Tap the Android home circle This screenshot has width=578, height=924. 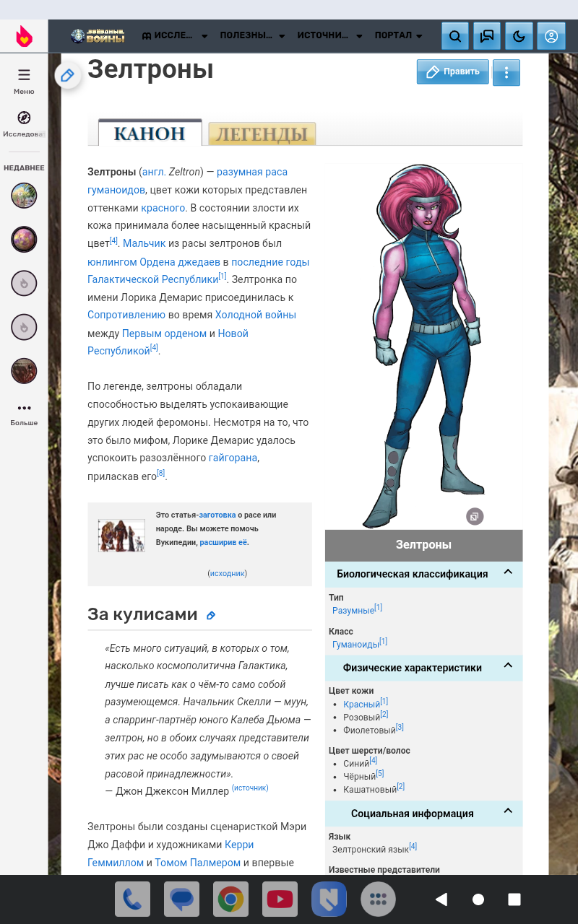[x=478, y=899]
